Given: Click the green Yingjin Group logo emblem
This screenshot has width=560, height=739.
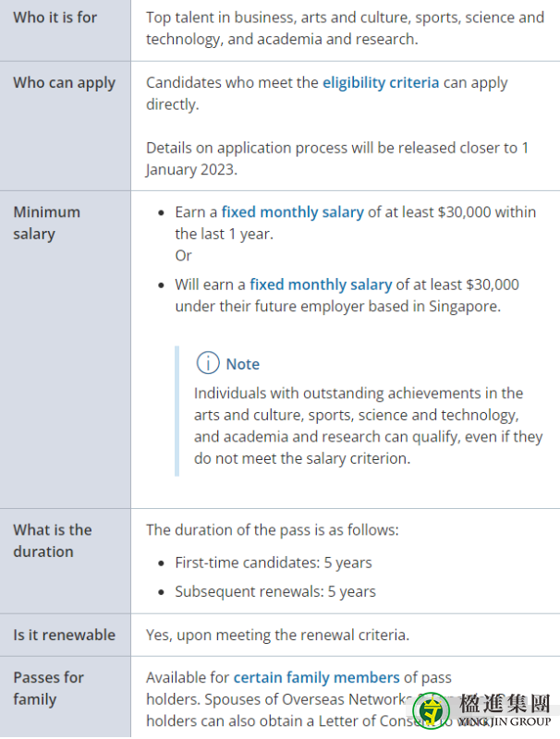Looking at the screenshot, I should (x=431, y=710).
